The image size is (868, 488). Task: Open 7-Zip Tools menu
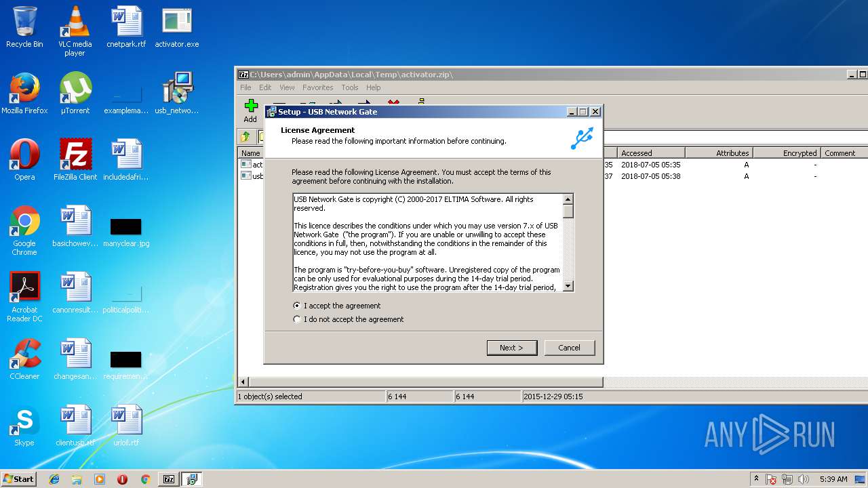pyautogui.click(x=350, y=87)
